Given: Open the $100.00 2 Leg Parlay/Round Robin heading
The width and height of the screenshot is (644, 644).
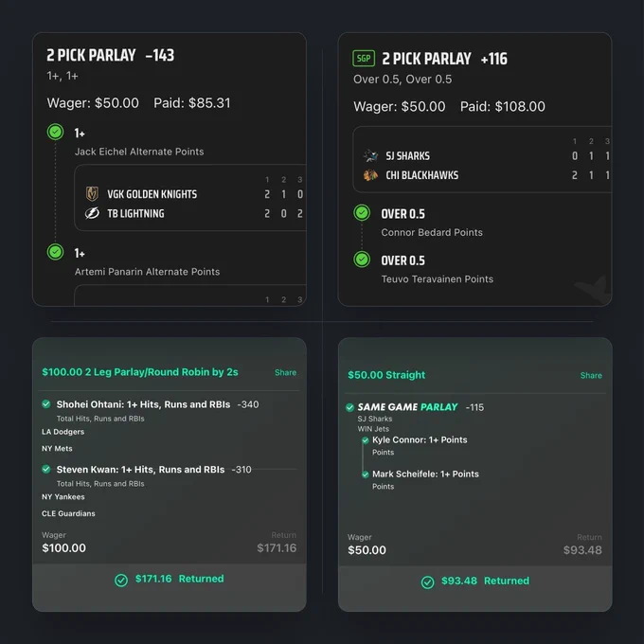Looking at the screenshot, I should coord(140,372).
